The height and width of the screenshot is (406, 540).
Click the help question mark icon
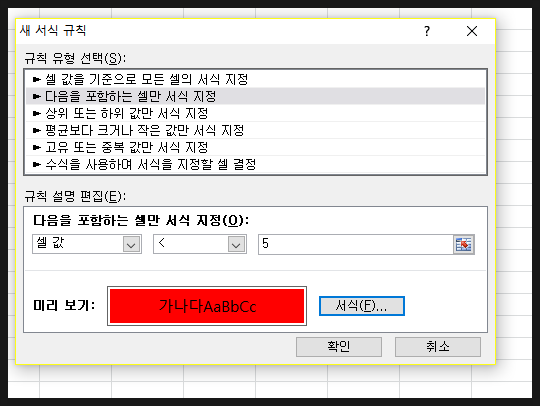(427, 31)
